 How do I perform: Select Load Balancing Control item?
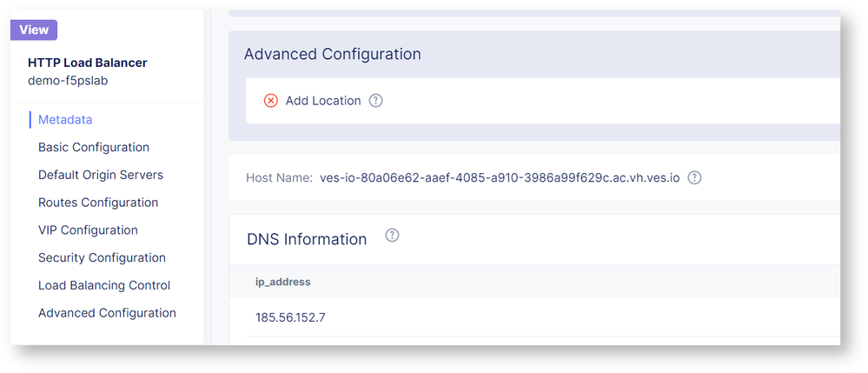(x=104, y=285)
